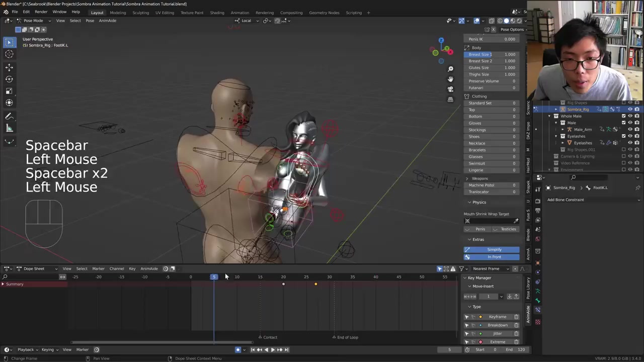Select the Move tool in the toolbar
Screen dimensions: 644x362
point(9,67)
